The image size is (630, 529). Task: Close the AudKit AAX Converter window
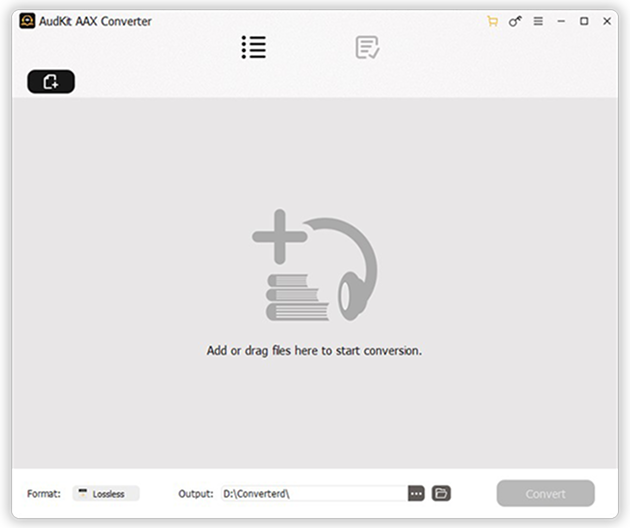coord(607,21)
